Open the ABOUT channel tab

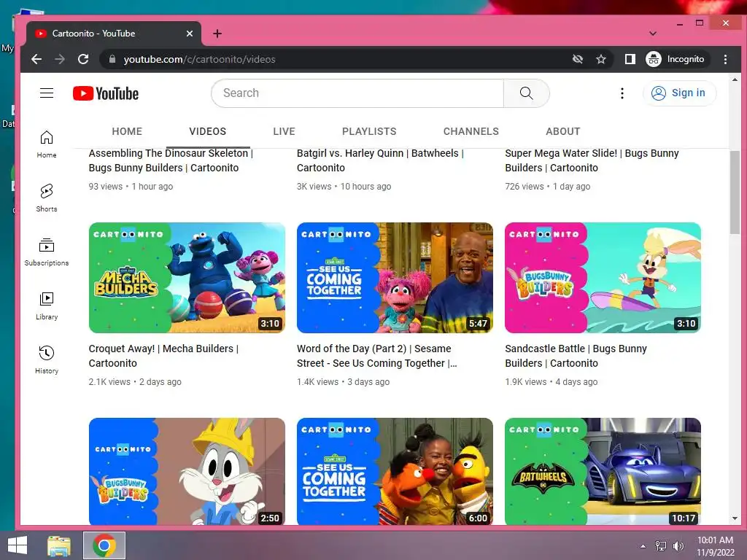point(563,131)
